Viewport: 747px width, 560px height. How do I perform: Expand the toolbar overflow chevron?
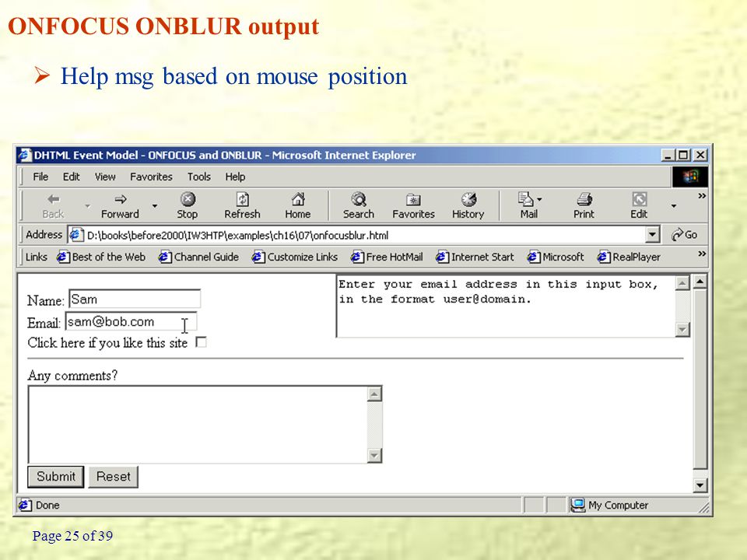coord(702,196)
